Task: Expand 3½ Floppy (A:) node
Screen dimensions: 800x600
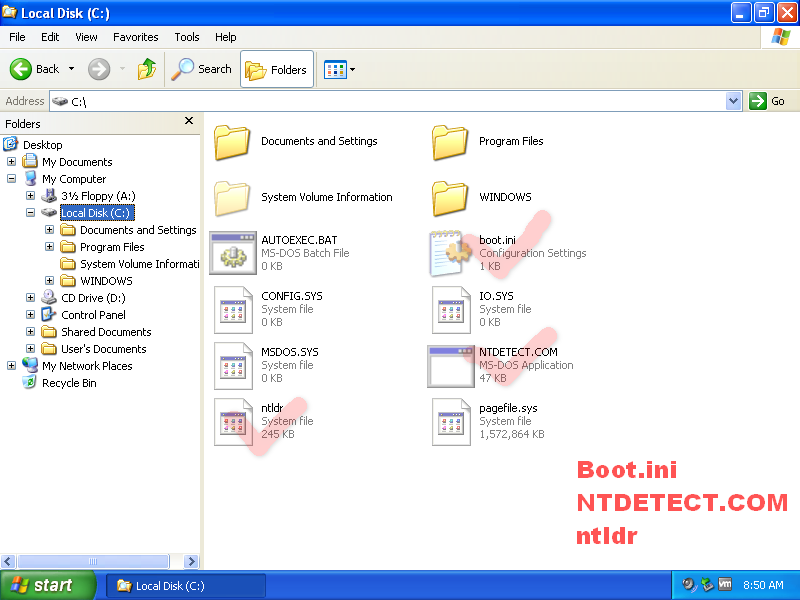Action: point(30,195)
